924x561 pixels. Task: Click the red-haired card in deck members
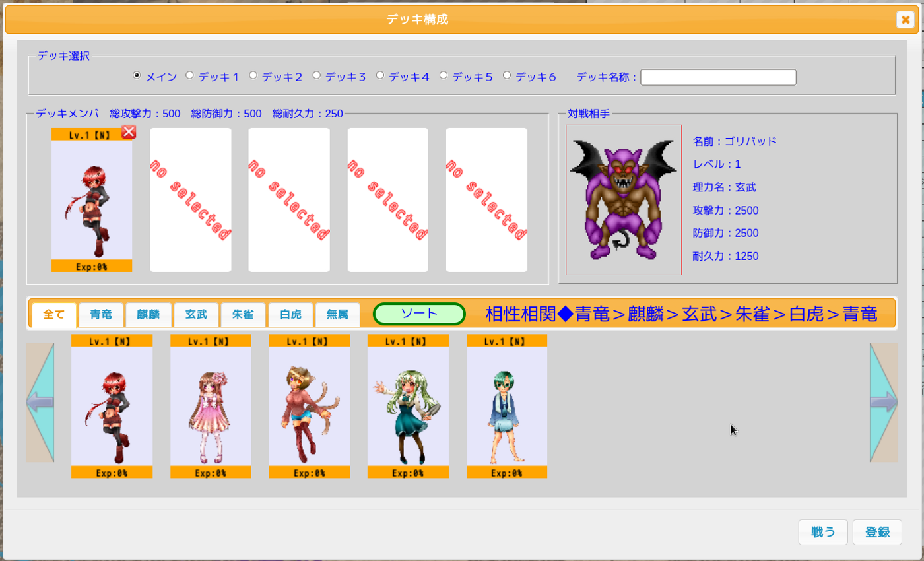92,200
